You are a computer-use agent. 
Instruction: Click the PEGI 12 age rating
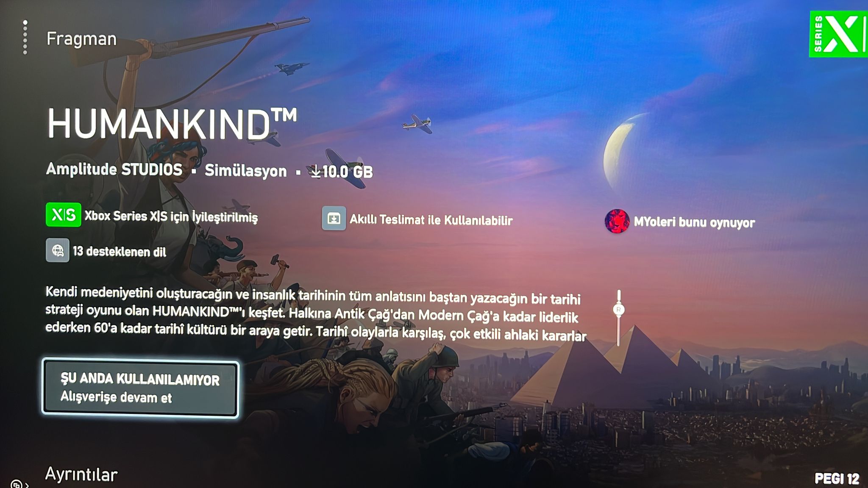click(837, 479)
